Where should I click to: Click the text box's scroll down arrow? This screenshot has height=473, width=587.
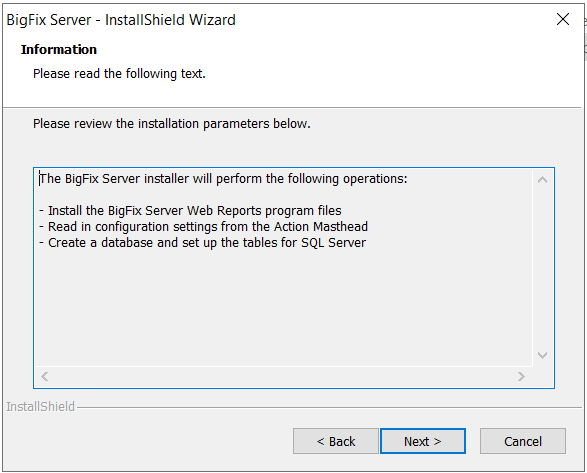(x=542, y=355)
